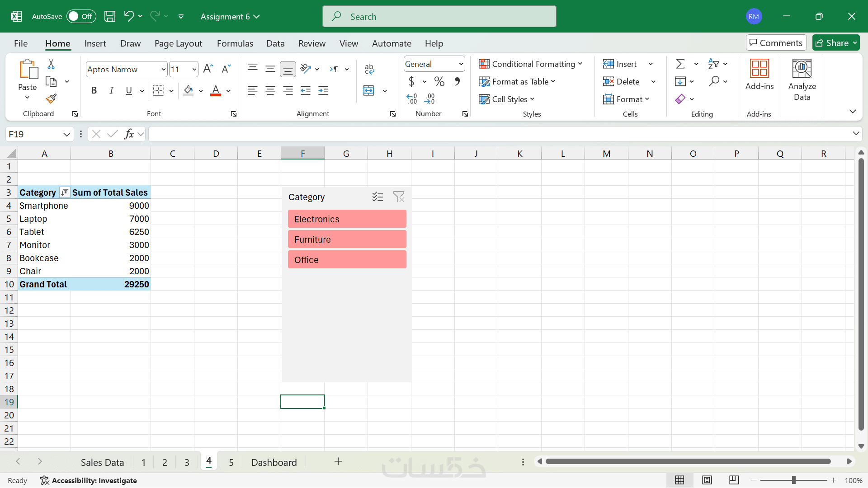Click the Merge & Center icon

[369, 91]
